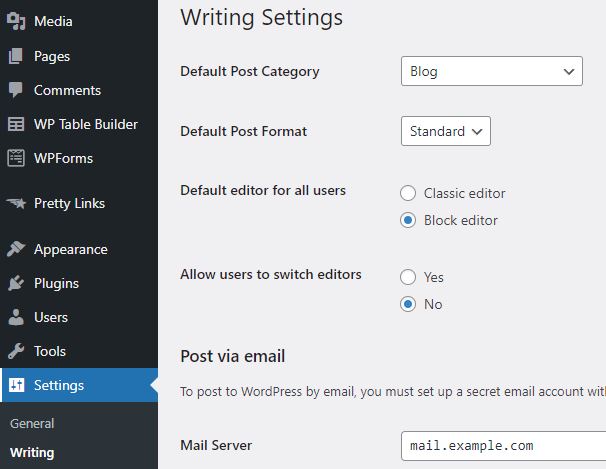Open the Default Post Category dropdown
Viewport: 606px width, 469px height.
coord(491,71)
